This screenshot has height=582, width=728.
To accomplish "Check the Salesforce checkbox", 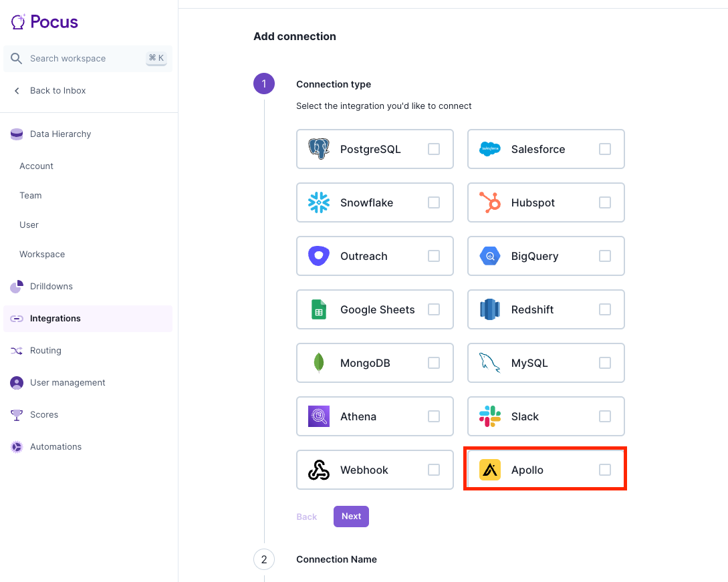I will pos(604,149).
